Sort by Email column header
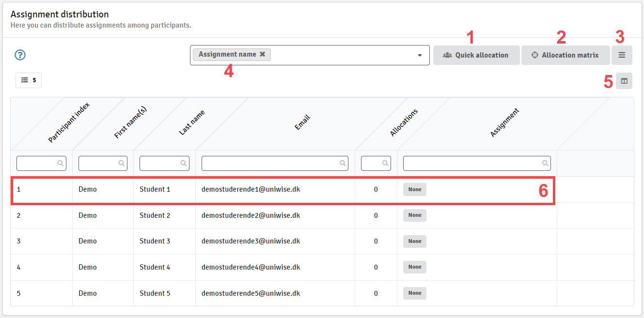The width and height of the screenshot is (644, 318). [x=302, y=122]
